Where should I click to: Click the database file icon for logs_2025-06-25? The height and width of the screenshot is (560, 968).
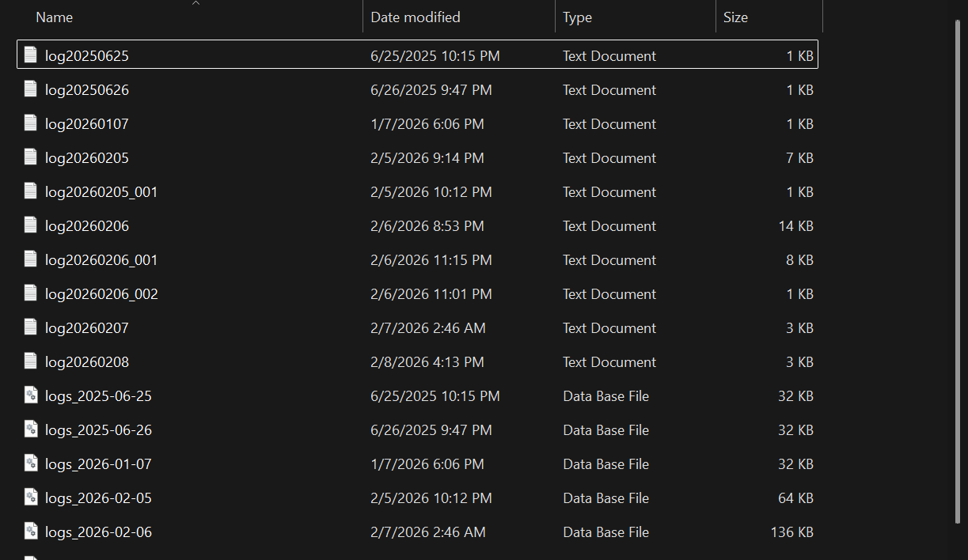(31, 395)
